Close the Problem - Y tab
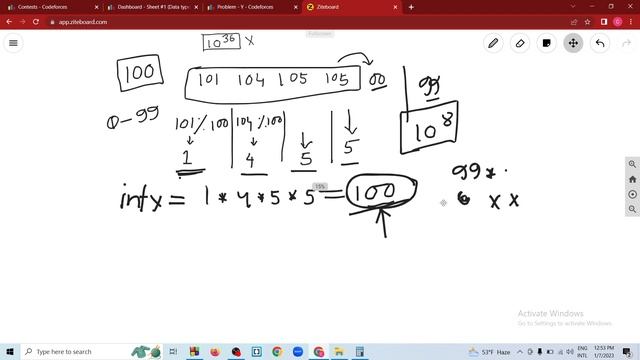 pyautogui.click(x=296, y=7)
